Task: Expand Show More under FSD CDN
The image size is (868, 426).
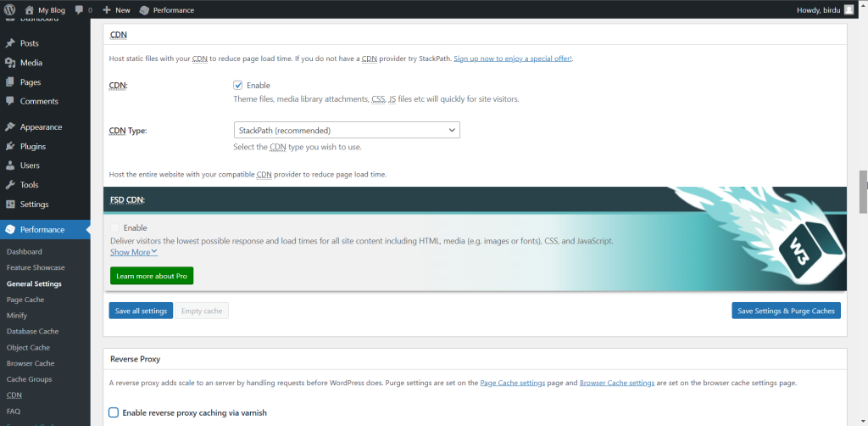Action: 134,252
